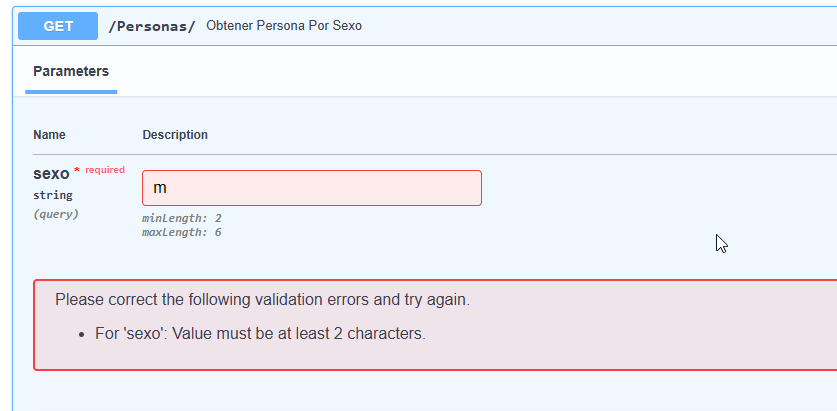
Task: Click the blue GET method badge
Action: [x=58, y=26]
